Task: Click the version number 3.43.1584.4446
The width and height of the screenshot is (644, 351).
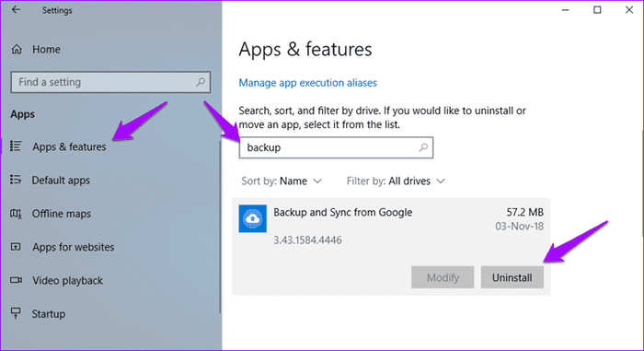Action: [x=307, y=240]
